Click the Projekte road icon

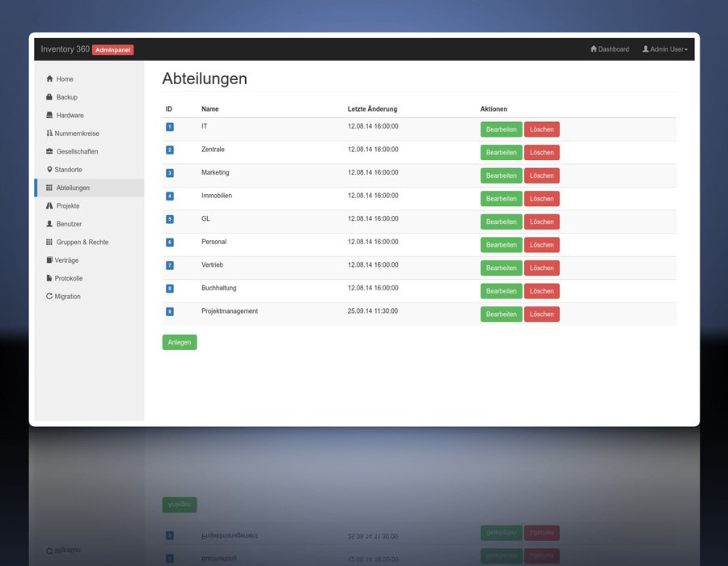click(x=49, y=205)
